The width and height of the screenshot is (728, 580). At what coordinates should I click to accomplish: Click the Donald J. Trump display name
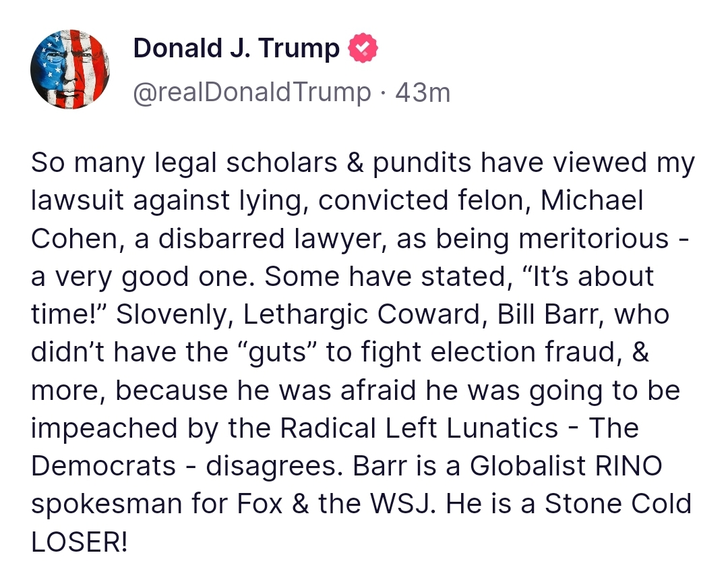237,49
